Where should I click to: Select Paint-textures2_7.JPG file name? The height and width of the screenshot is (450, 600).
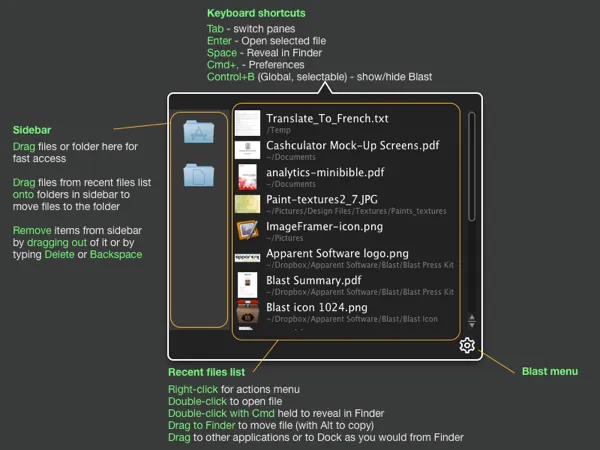322,199
